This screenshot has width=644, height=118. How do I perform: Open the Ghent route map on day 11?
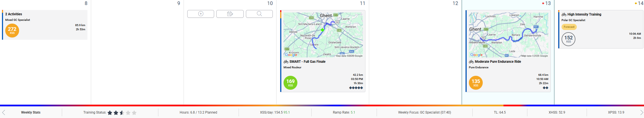323,35
